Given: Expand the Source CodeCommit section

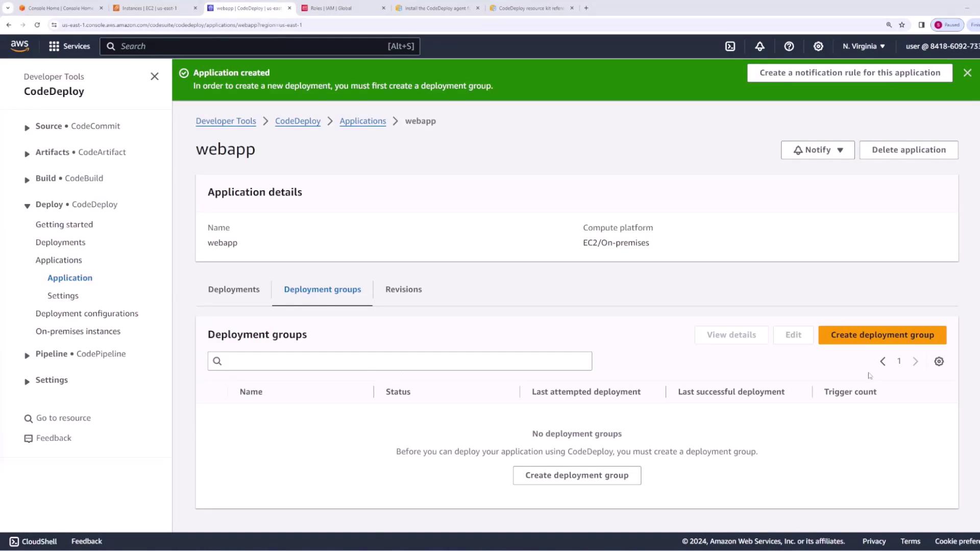Looking at the screenshot, I should [27, 128].
